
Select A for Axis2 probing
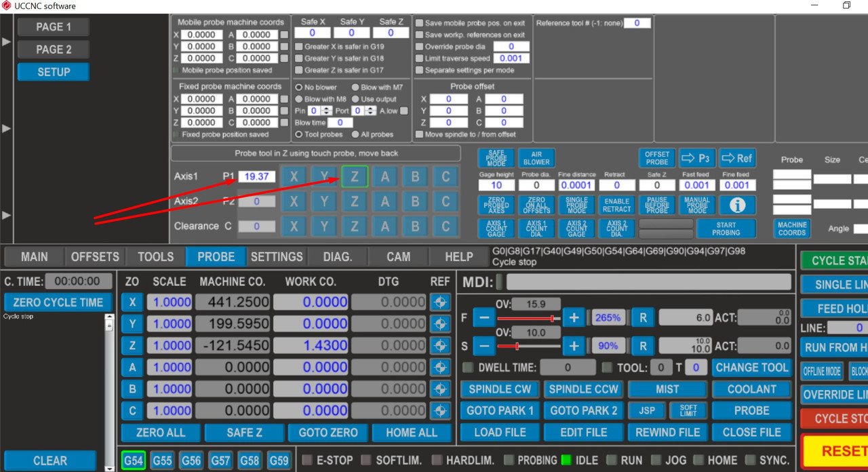(385, 201)
